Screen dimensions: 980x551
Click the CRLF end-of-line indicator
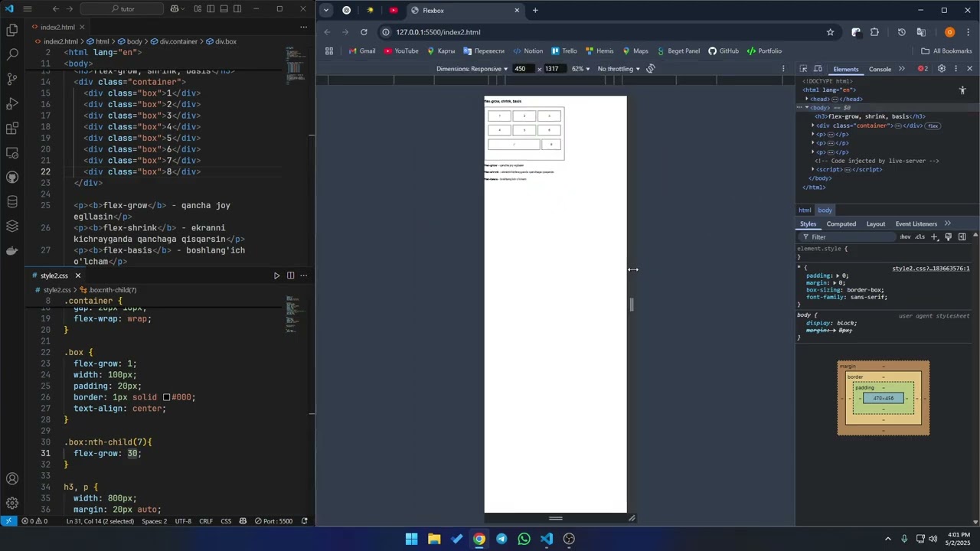(206, 521)
